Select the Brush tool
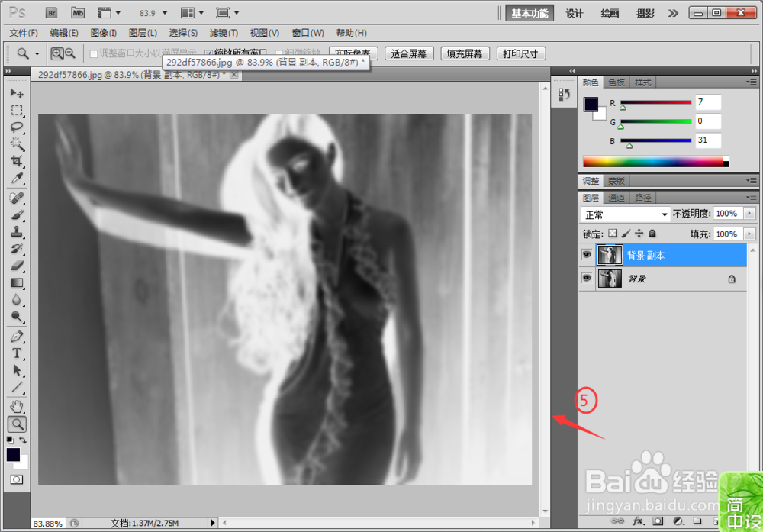 (x=17, y=214)
